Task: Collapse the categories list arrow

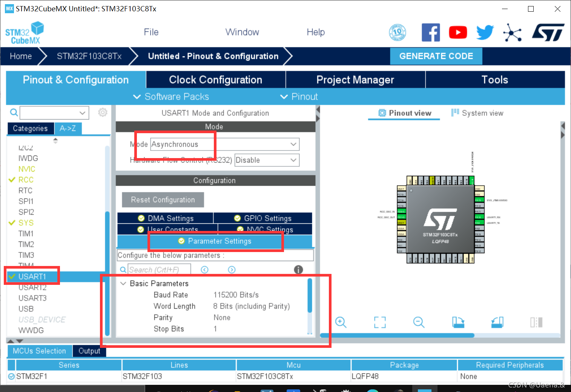Action: (x=55, y=141)
